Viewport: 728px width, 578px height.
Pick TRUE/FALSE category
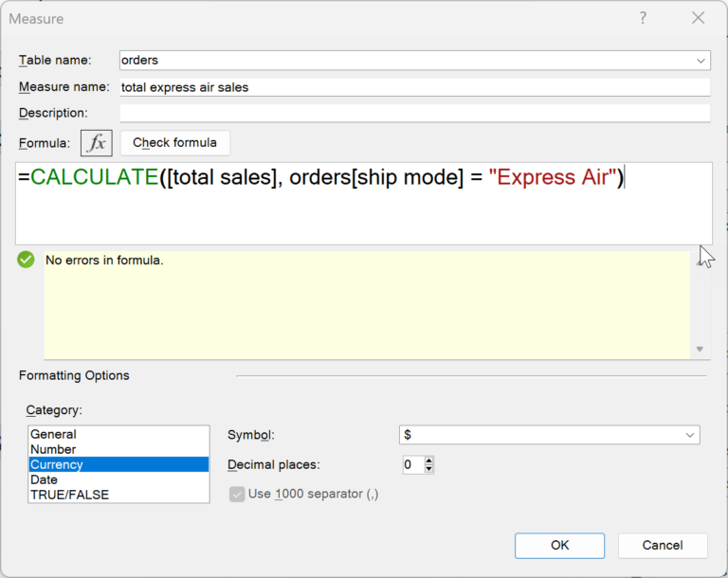coord(69,495)
